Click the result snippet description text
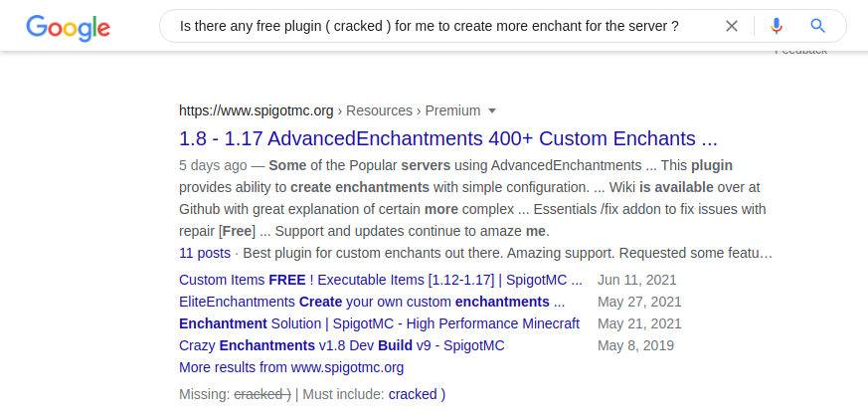This screenshot has width=868, height=420. pyautogui.click(x=467, y=198)
